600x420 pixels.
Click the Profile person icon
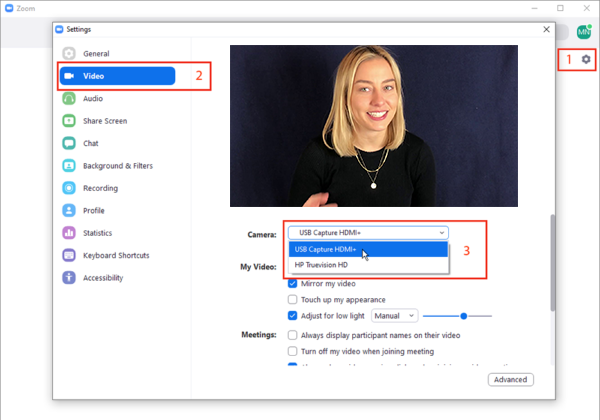point(69,210)
